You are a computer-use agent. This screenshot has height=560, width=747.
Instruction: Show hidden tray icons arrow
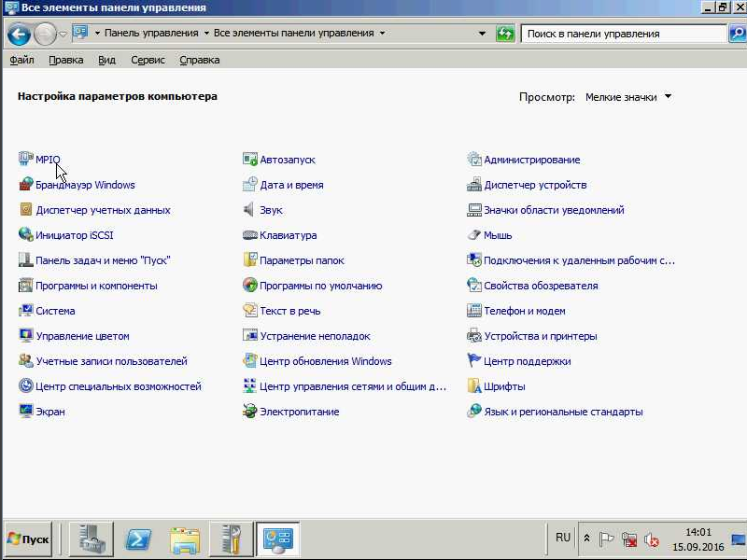click(x=587, y=539)
